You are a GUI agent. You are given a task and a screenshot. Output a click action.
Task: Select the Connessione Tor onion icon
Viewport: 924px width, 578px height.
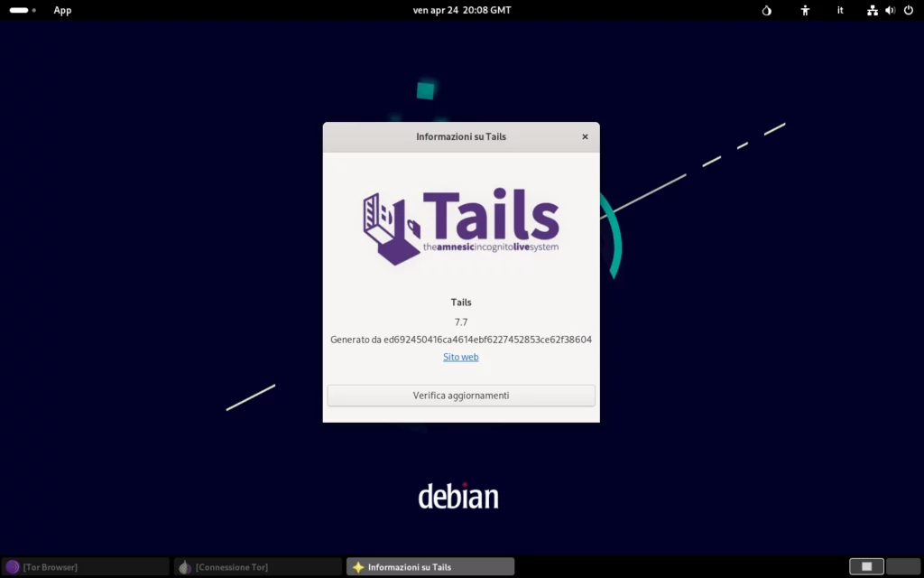coord(183,567)
